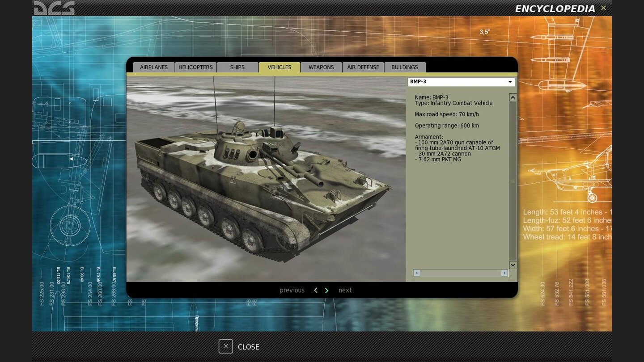Viewport: 644px width, 362px height.
Task: Click the vertical scrollbar track
Action: 513,181
